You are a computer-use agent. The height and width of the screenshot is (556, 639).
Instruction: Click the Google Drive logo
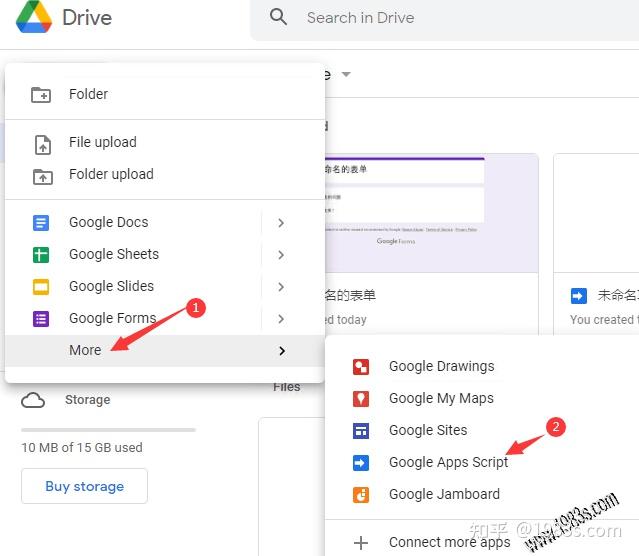click(34, 17)
